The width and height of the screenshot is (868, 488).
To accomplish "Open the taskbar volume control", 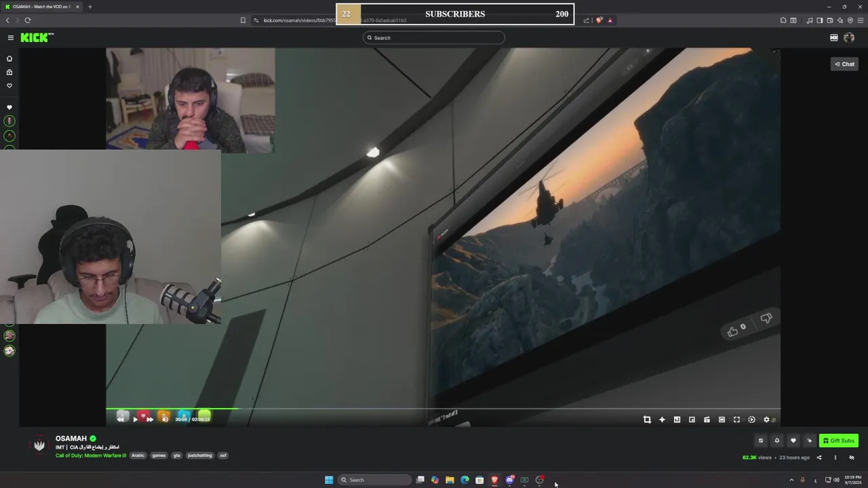I will point(837,480).
